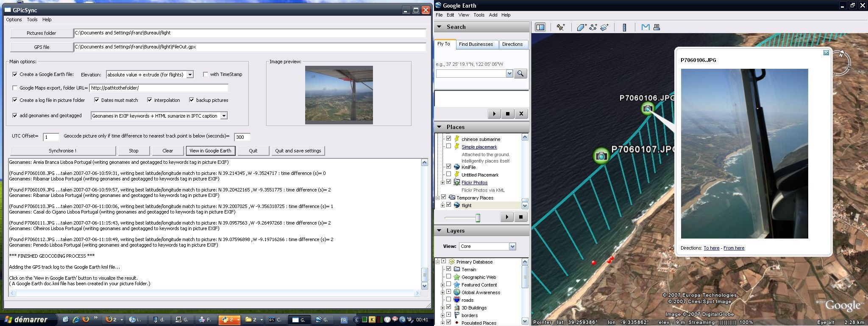Disable the 'backup pictures' checkbox
Viewport: 868px width, 326px height.
192,100
